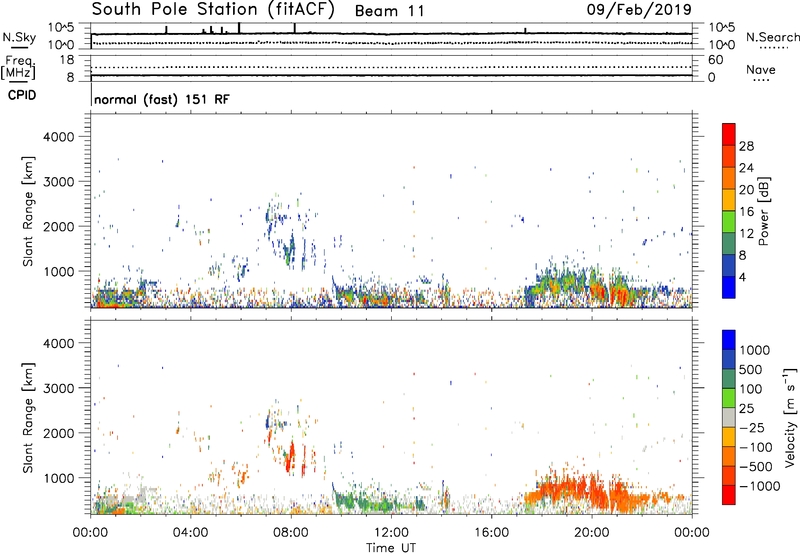
Task: Click the red bottom of the velocity colorbar
Action: (729, 495)
